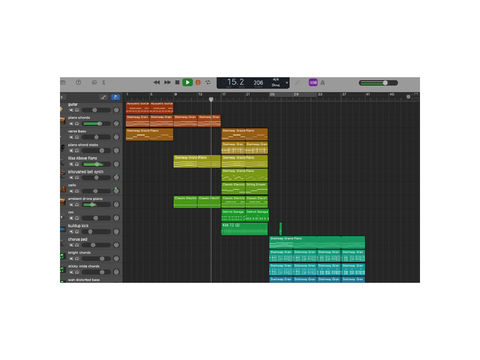Click the Play button in transport
Screen dimensions: 480x360
[187, 82]
